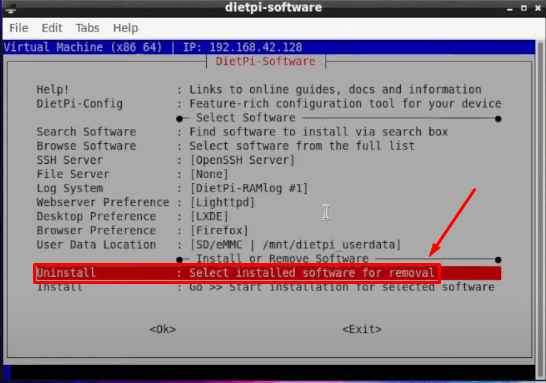Select User Data Location row
This screenshot has width=546, height=383.
pyautogui.click(x=269, y=245)
